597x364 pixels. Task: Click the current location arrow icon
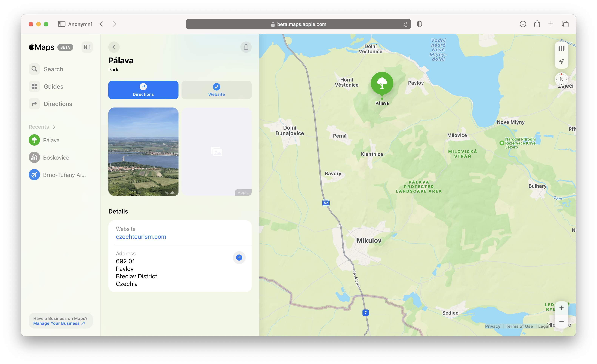561,61
